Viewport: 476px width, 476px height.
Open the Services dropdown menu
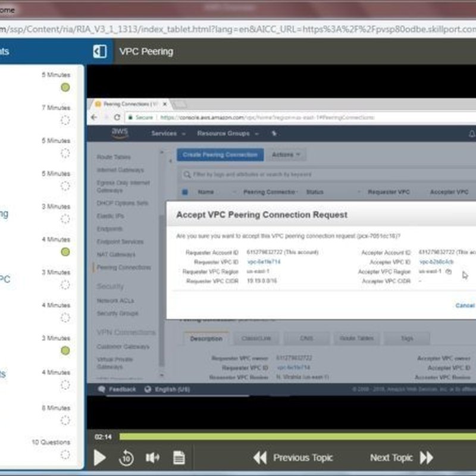click(168, 133)
